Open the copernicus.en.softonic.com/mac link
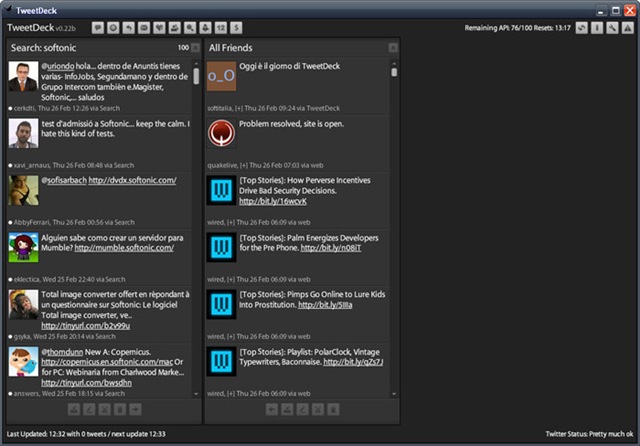 pos(107,362)
